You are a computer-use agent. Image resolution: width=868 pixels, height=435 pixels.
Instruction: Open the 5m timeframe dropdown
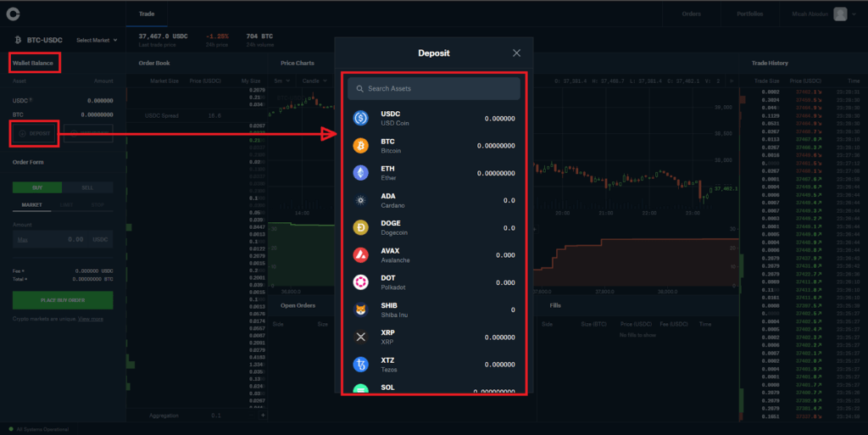pyautogui.click(x=281, y=81)
